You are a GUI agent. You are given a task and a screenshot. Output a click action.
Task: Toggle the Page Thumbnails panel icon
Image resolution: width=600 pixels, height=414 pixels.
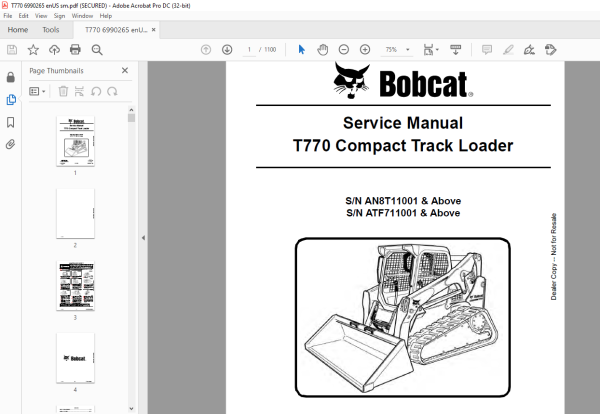(x=11, y=100)
